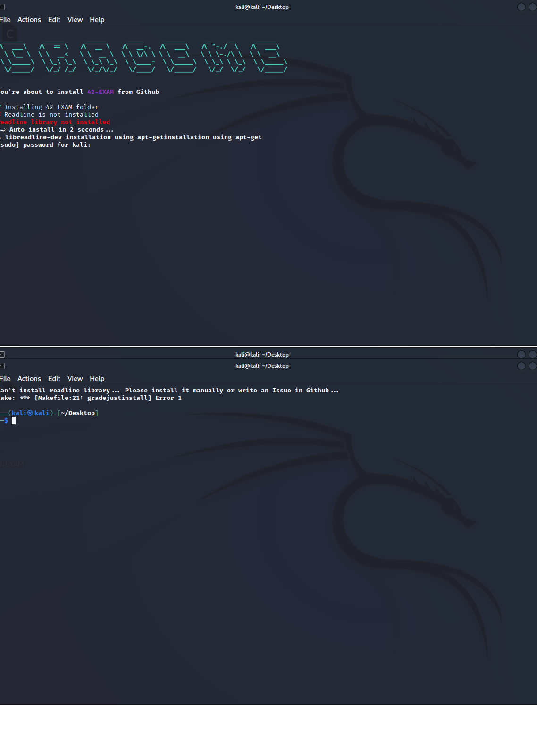This screenshot has width=537, height=756.
Task: Click 'Readline is not installed' line
Action: [50, 115]
